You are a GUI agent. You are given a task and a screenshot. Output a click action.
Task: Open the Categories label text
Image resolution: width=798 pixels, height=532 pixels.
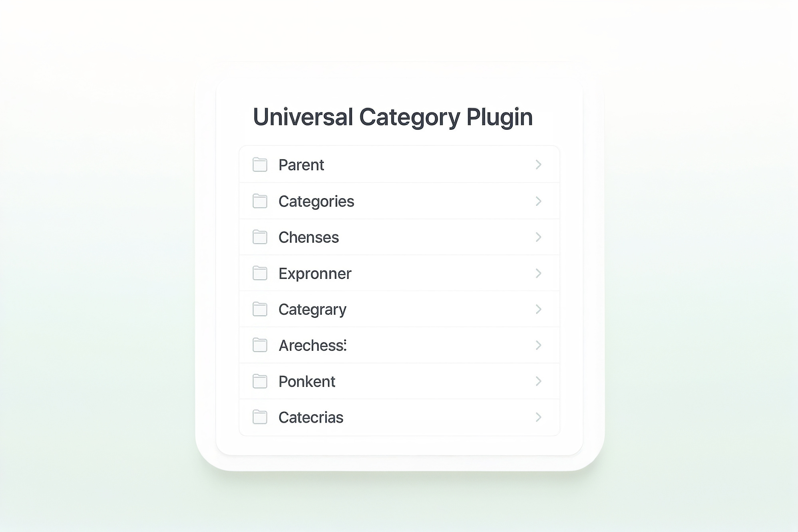[316, 201]
